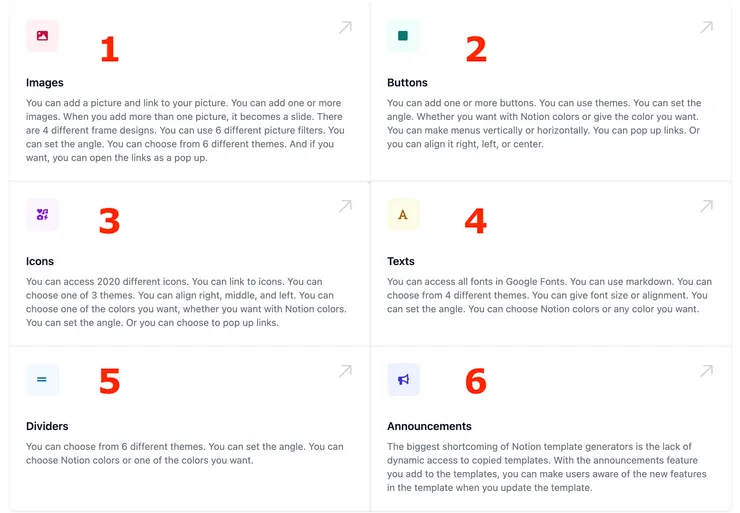740x513 pixels.
Task: Select the Texts heading
Action: [401, 261]
